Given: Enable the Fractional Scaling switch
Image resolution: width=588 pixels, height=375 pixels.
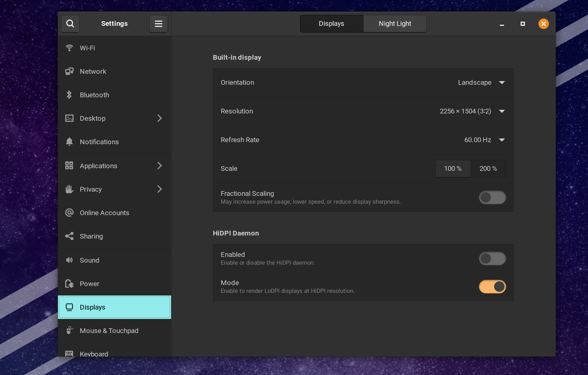Looking at the screenshot, I should (492, 197).
